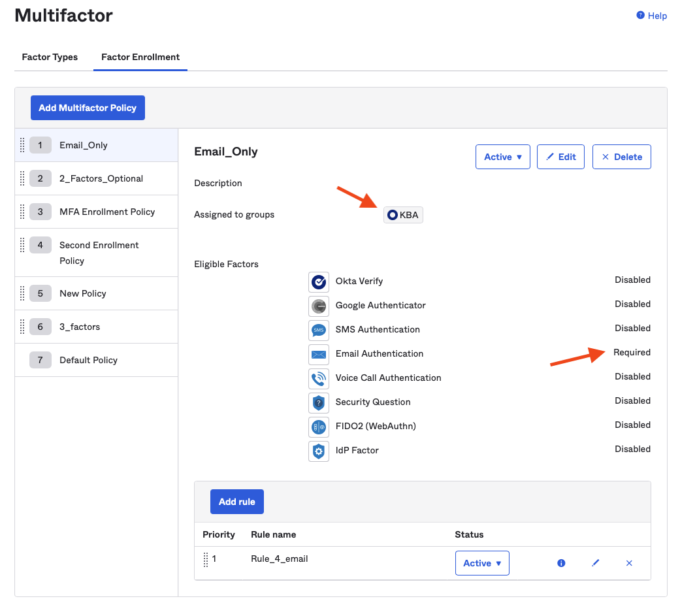Open the Help link
The image size is (680, 616).
tap(651, 16)
